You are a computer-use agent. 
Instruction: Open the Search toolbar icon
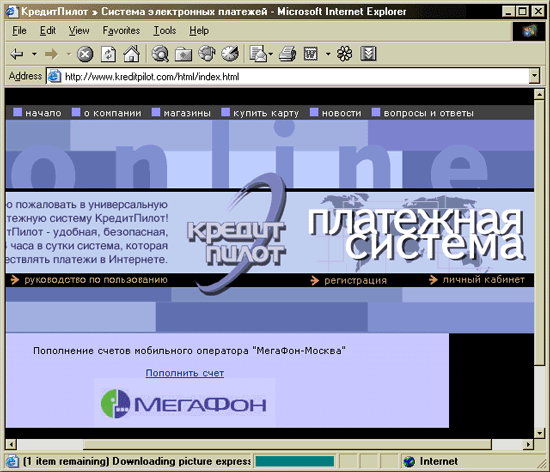[x=160, y=54]
